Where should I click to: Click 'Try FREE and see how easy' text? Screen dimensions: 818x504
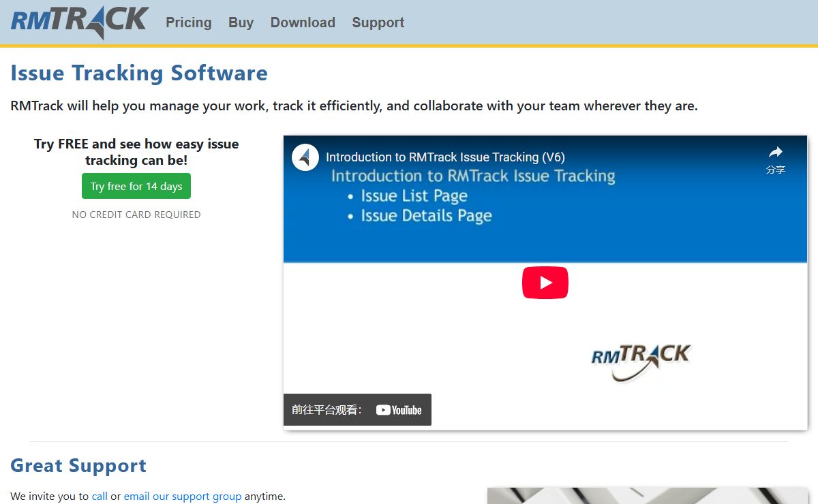click(136, 152)
